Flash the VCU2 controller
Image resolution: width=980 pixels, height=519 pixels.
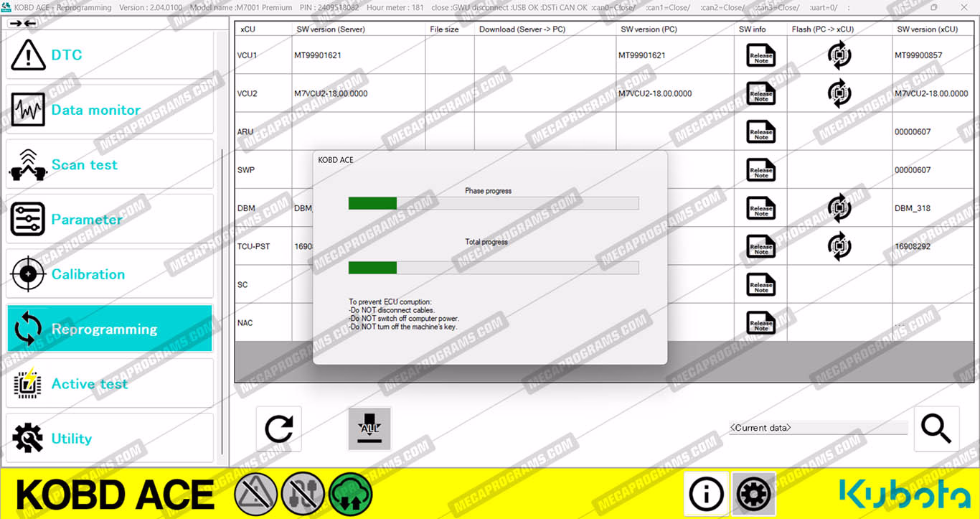click(x=839, y=93)
